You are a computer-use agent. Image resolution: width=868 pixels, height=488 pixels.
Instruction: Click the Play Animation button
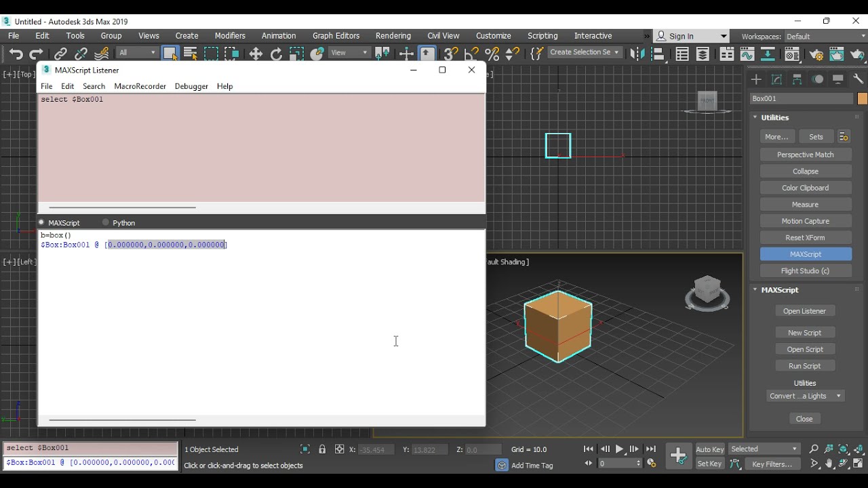(x=619, y=449)
